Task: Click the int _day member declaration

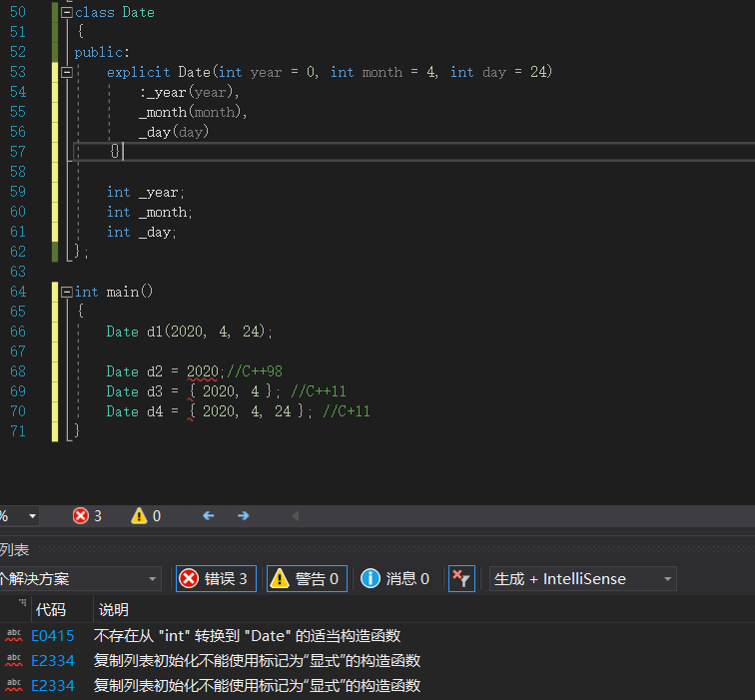Action: click(x=142, y=232)
